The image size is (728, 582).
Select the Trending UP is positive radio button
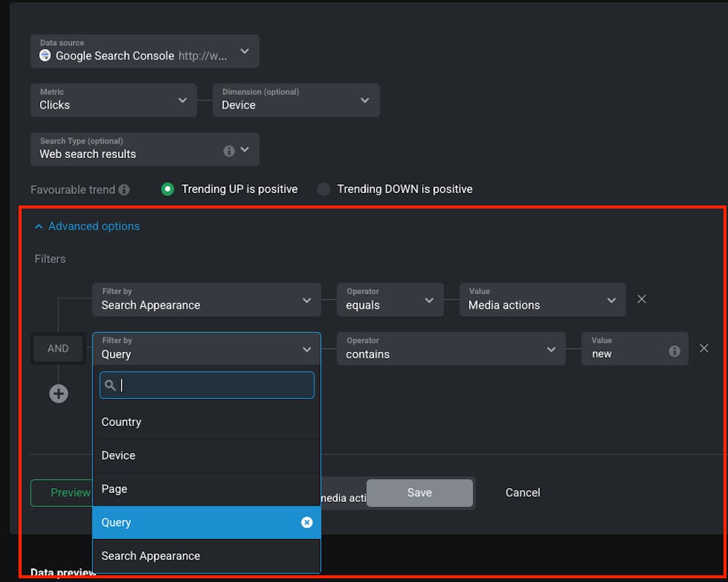[x=167, y=189]
